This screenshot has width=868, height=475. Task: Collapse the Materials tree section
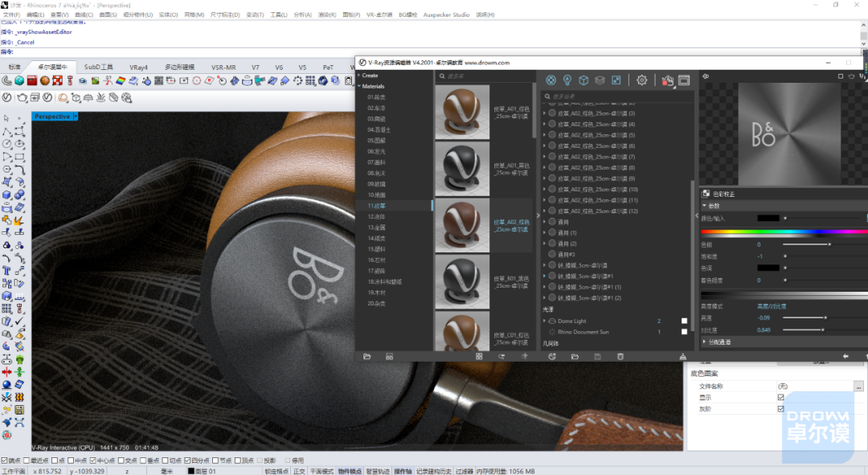click(x=359, y=86)
